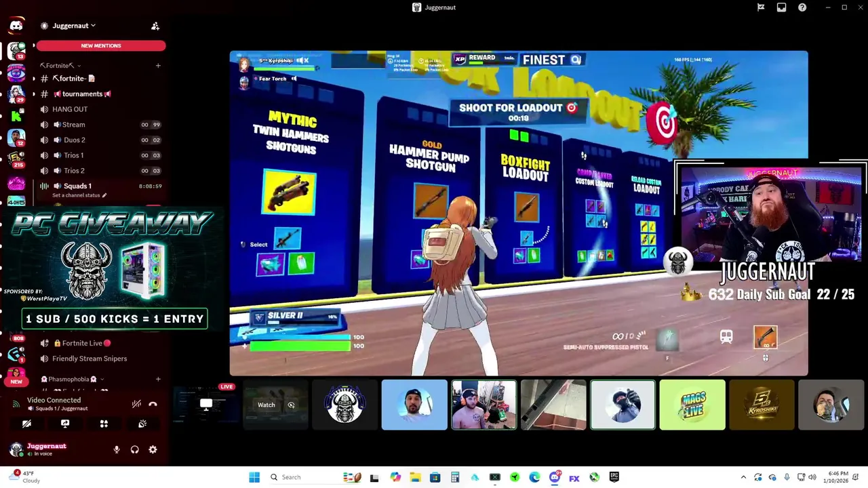The image size is (868, 488).
Task: Open user settings gear icon
Action: click(153, 449)
